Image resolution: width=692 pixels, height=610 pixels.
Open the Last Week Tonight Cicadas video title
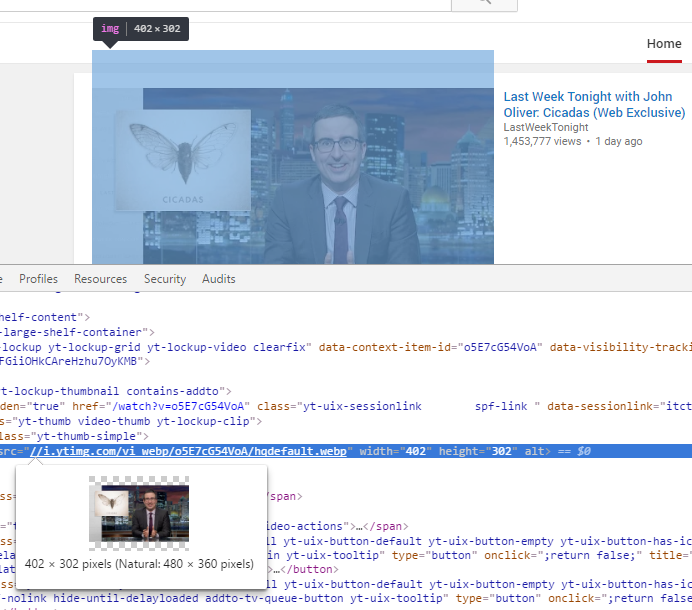click(x=594, y=105)
